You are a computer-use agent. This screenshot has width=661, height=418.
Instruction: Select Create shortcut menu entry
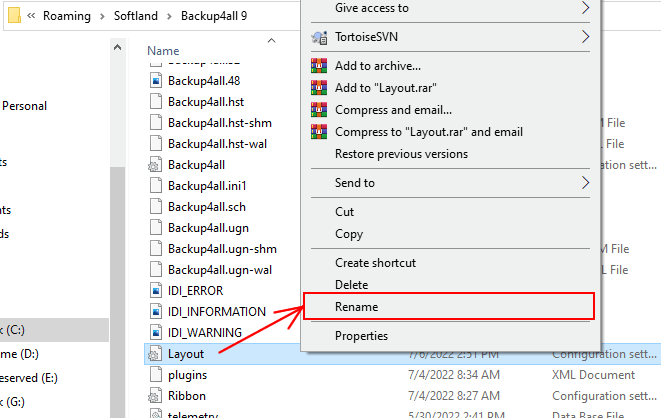tap(376, 263)
